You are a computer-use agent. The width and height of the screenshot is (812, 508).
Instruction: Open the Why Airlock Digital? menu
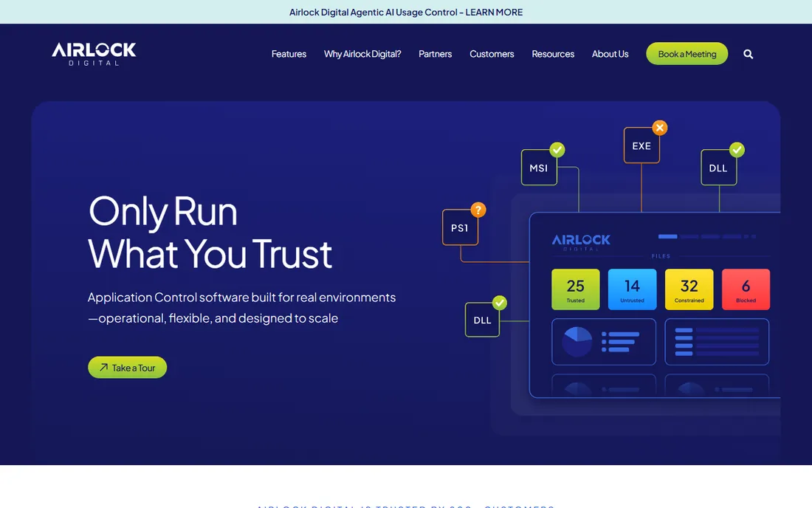(x=362, y=54)
